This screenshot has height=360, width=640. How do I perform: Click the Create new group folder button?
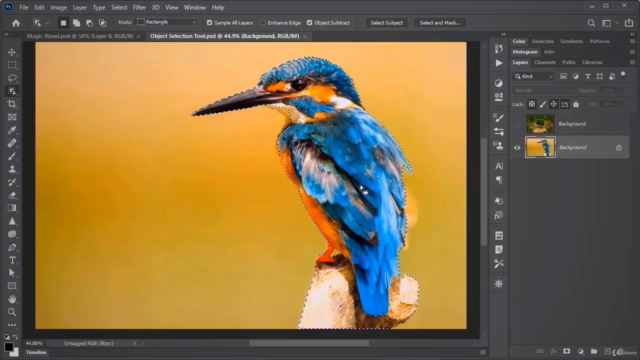point(594,351)
